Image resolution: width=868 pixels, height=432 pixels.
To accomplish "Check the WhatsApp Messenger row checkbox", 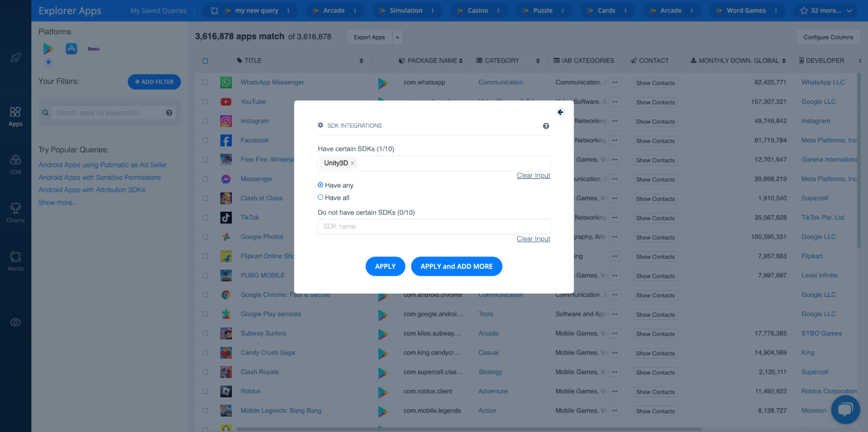I will click(x=205, y=83).
